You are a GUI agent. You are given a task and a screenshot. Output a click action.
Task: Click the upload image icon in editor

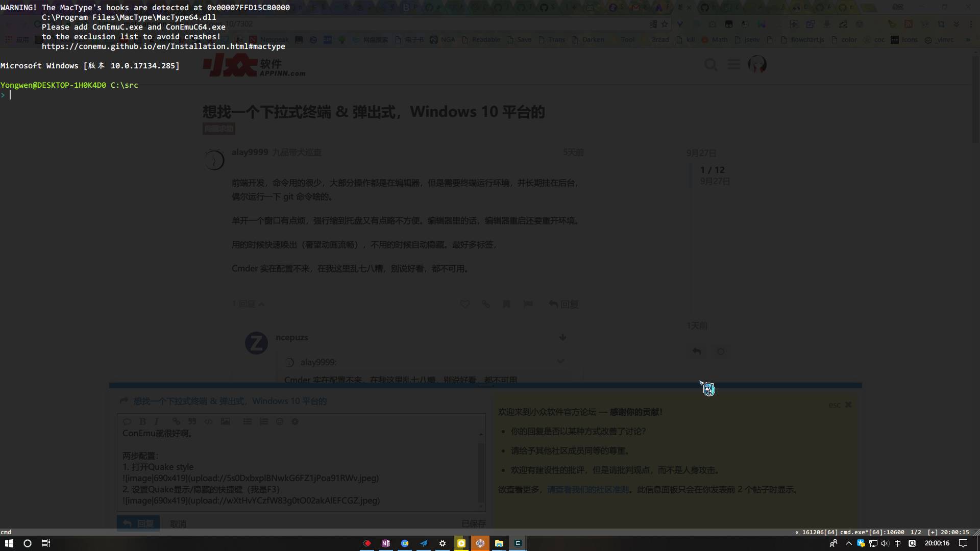click(x=225, y=421)
